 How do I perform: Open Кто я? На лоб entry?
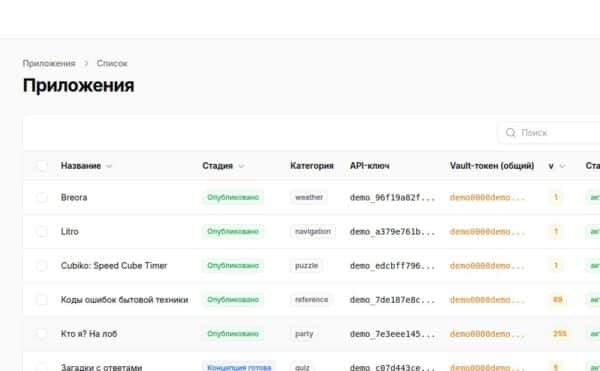(x=89, y=334)
